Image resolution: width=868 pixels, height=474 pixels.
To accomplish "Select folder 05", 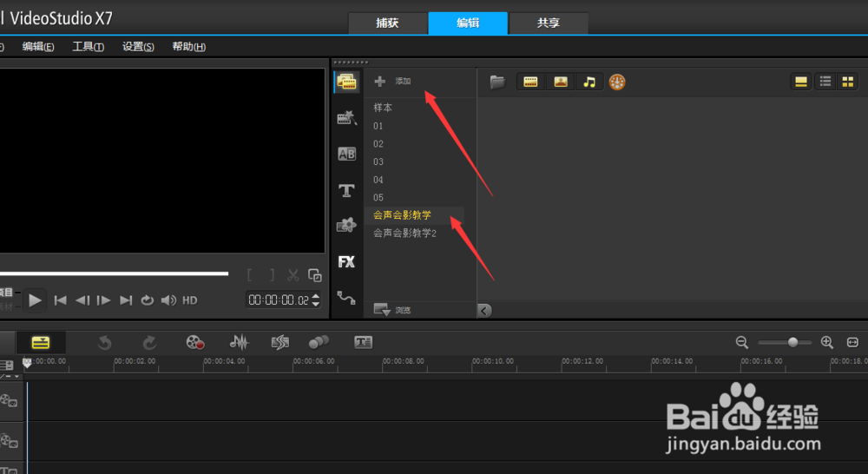I will coord(378,198).
